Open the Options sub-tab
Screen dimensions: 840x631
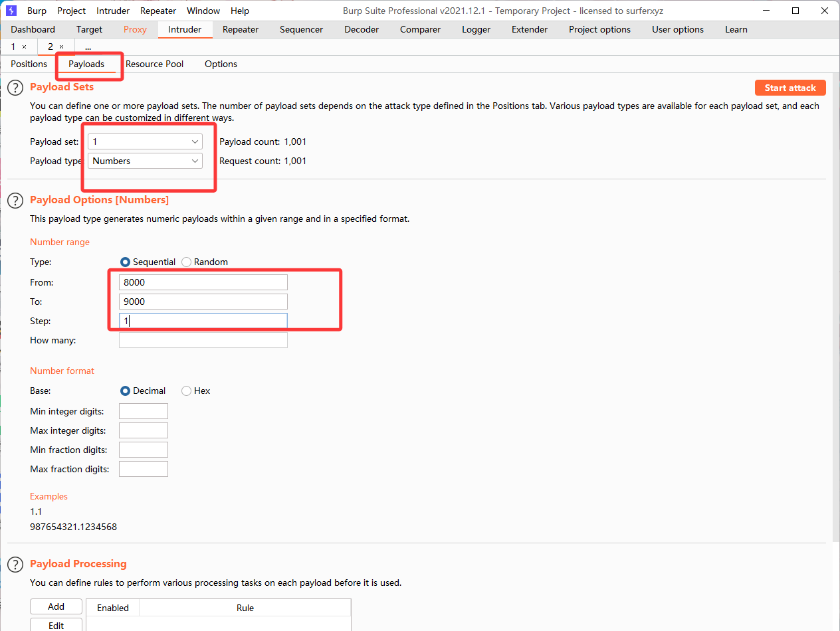pos(221,64)
